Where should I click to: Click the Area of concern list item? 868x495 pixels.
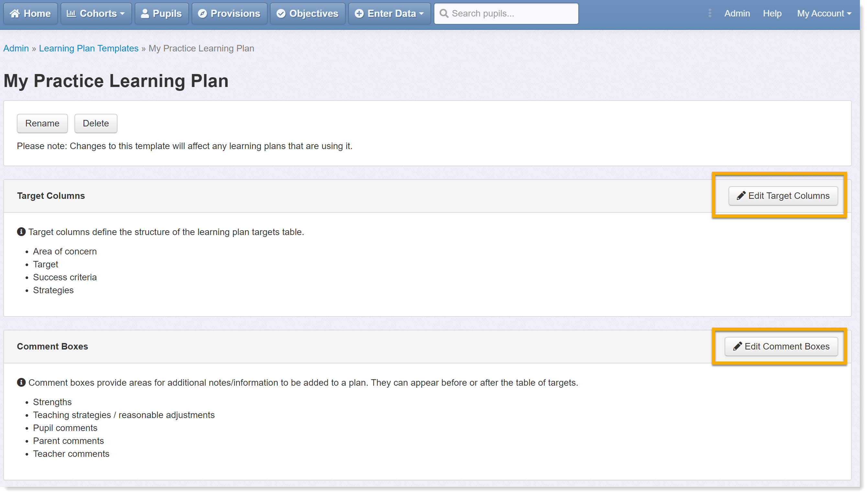pos(65,251)
